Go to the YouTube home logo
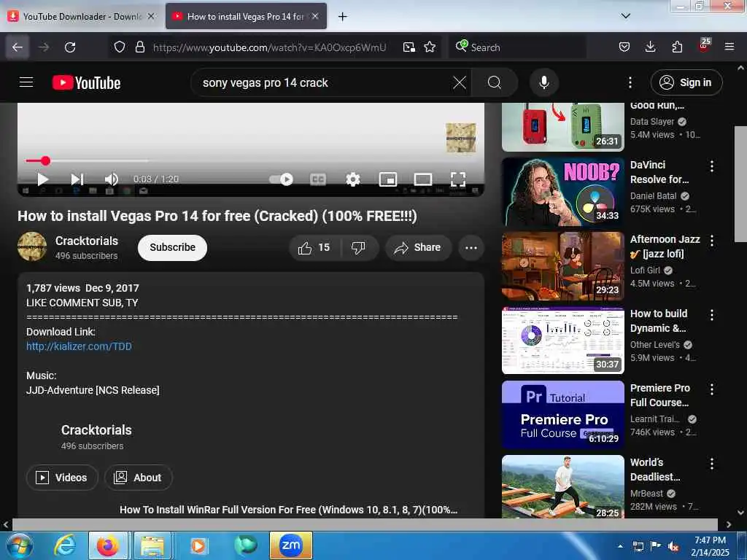The height and width of the screenshot is (560, 747). click(86, 83)
